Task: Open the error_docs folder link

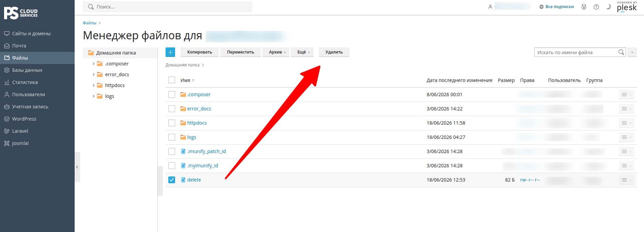Action: click(x=199, y=109)
